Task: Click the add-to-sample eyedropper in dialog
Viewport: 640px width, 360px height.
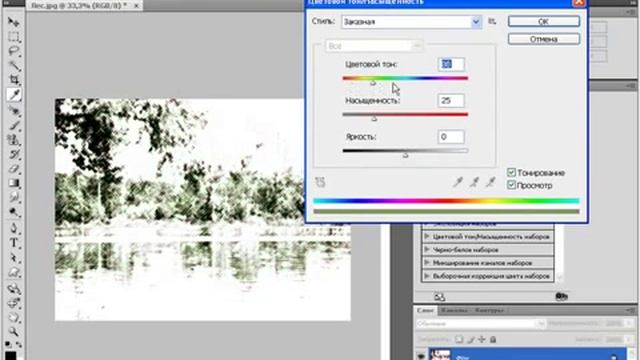Action: click(x=474, y=182)
